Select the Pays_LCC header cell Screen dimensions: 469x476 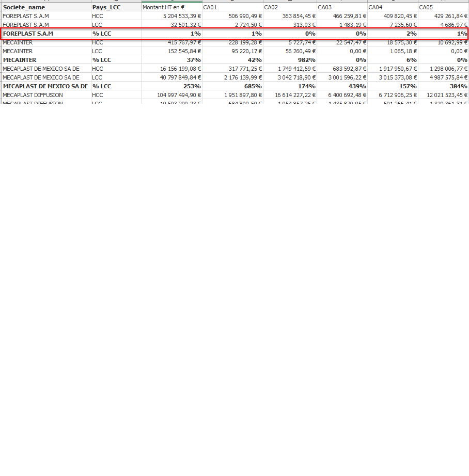(116, 7)
